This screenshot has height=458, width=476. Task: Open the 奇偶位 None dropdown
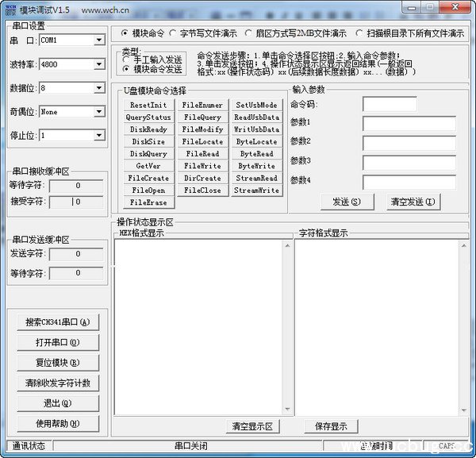pyautogui.click(x=99, y=112)
